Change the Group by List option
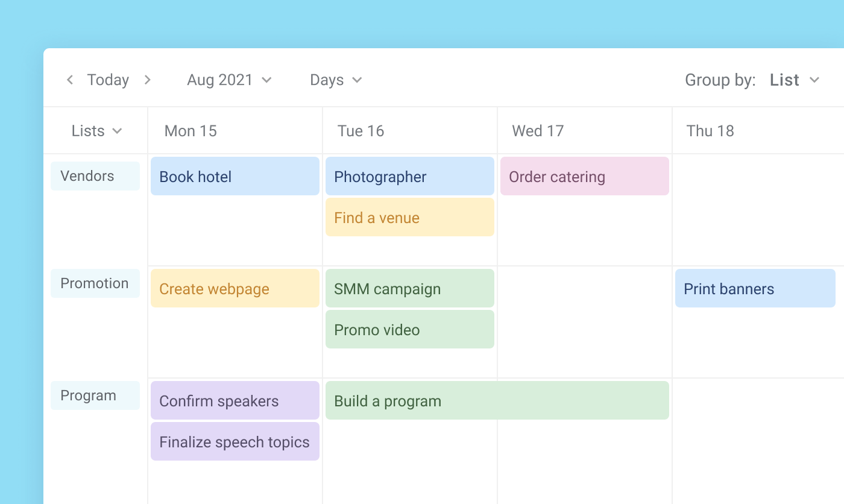 [795, 80]
